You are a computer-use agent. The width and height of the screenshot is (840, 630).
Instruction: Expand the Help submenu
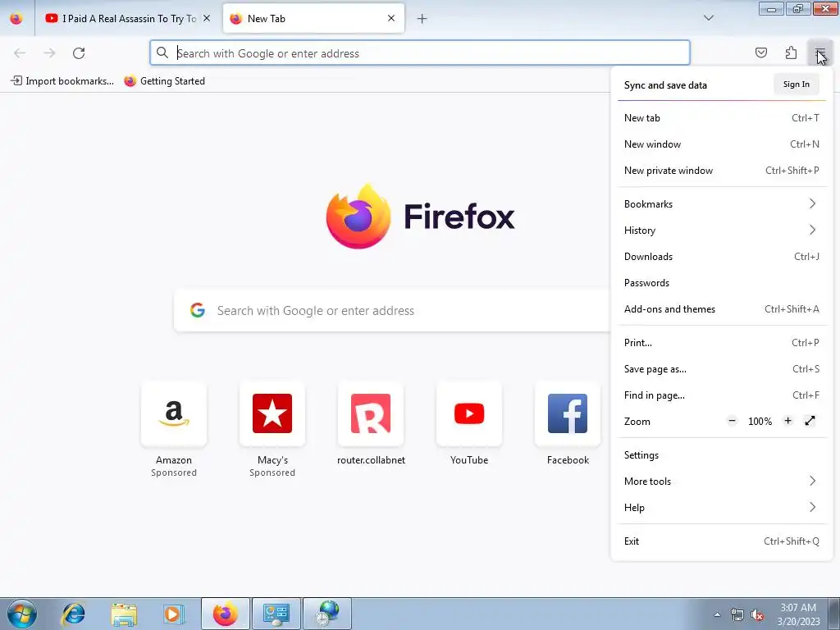[x=722, y=507]
